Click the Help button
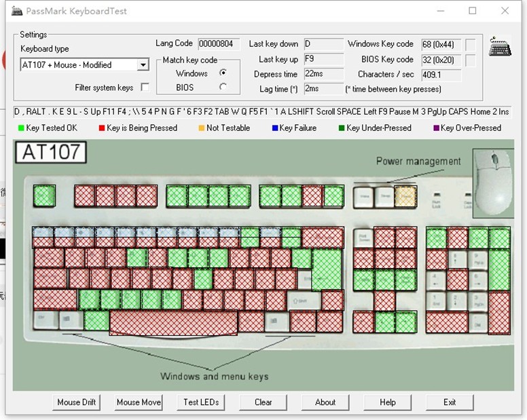The height and width of the screenshot is (420, 527). [x=388, y=402]
